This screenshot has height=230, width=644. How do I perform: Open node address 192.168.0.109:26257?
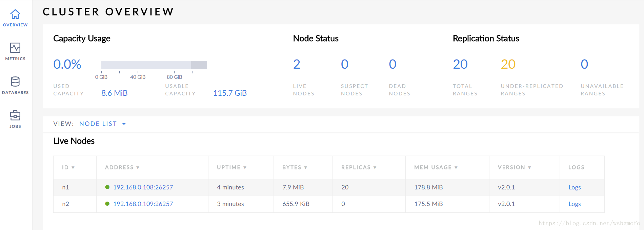point(143,204)
